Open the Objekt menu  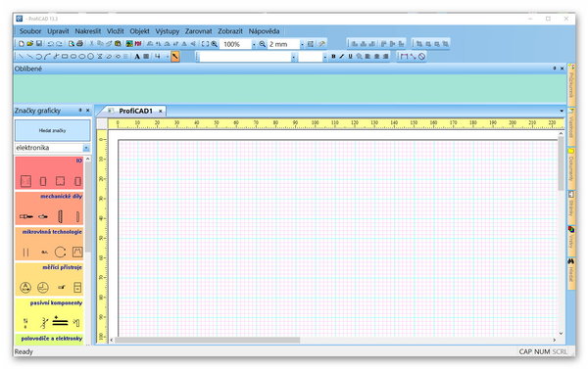[x=139, y=31]
